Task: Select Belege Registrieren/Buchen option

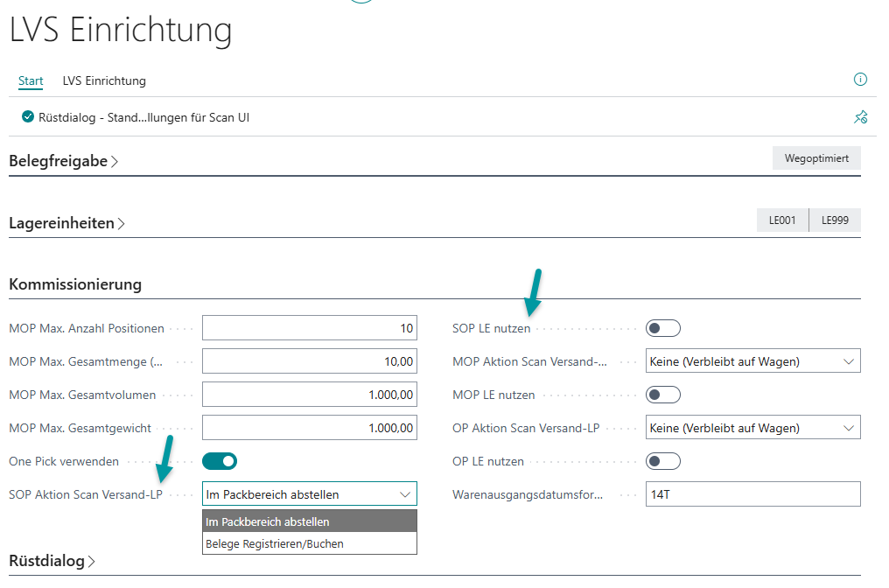Action: [310, 543]
